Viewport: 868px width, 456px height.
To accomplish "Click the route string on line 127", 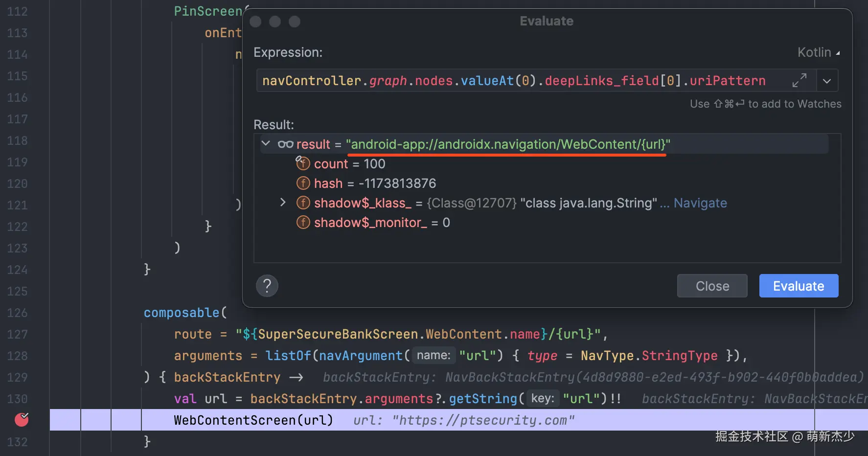I will click(418, 334).
